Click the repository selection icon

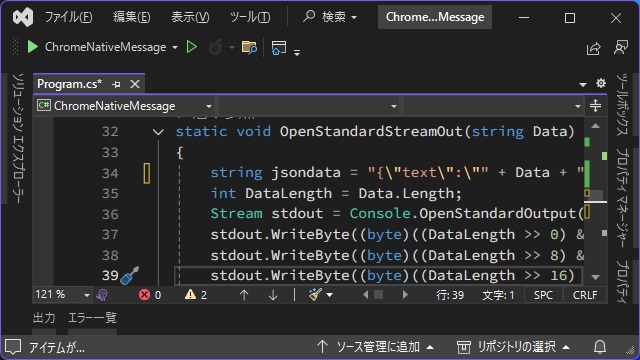464,347
